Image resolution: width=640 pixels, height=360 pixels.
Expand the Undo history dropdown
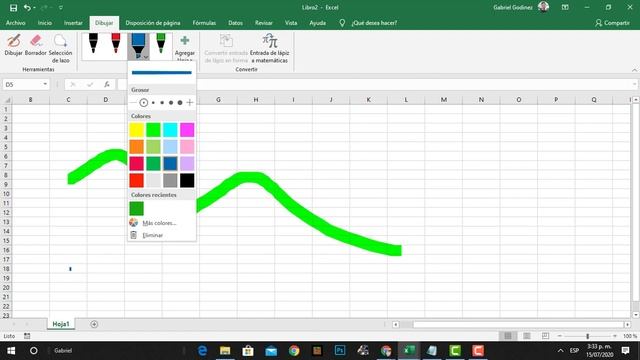[34, 8]
